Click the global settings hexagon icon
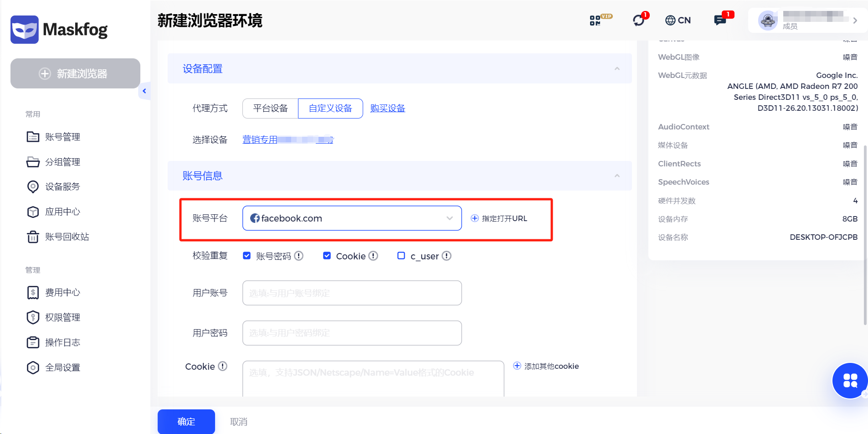Image resolution: width=868 pixels, height=434 pixels. (x=33, y=367)
